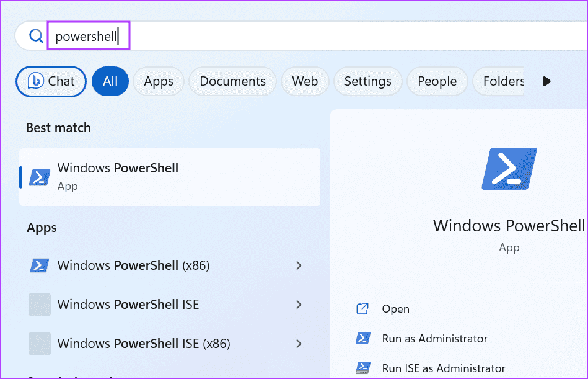Click the Run ISE as Administrator icon
588x379 pixels.
coord(362,368)
